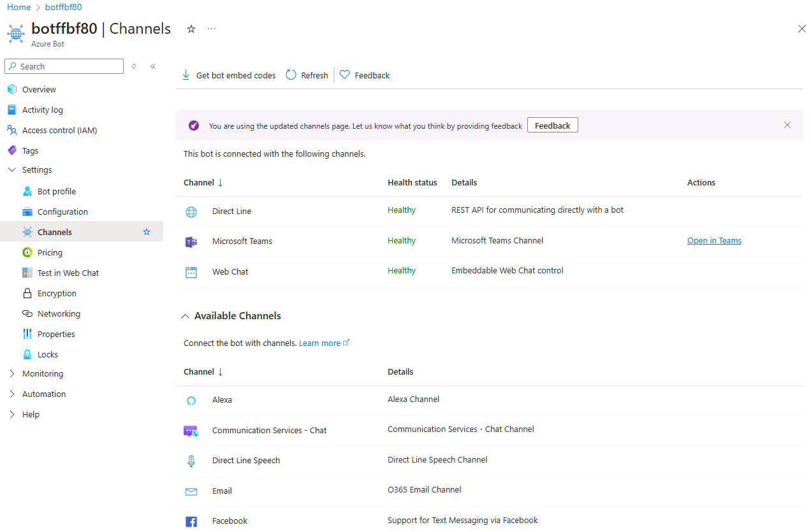811x532 pixels.
Task: Refresh the channels list
Action: tap(307, 75)
